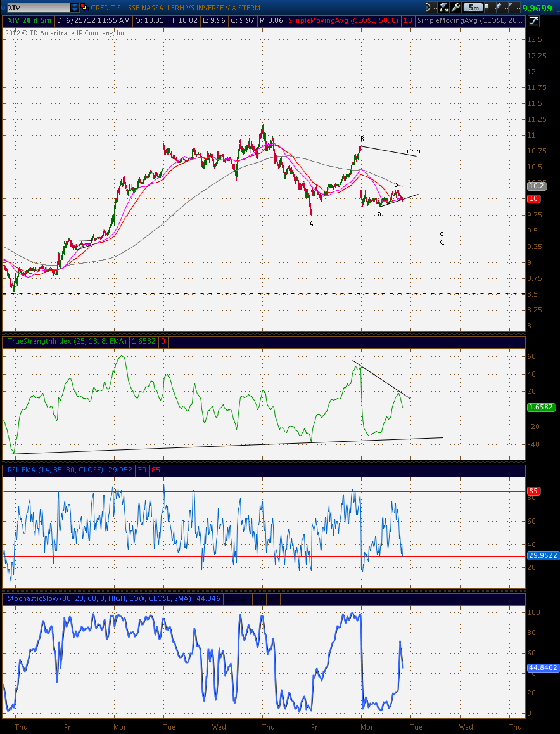Open the candlestick chart type selector
Viewport: 560px width, 734px height.
pyautogui.click(x=490, y=8)
